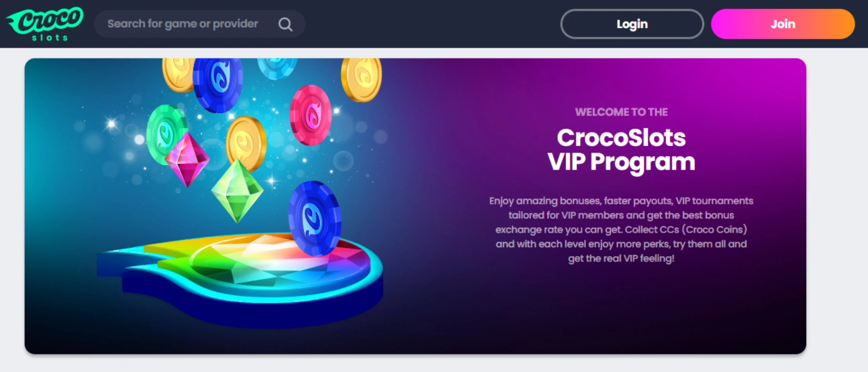Focus the game or provider search field
The height and width of the screenshot is (372, 868).
(199, 24)
